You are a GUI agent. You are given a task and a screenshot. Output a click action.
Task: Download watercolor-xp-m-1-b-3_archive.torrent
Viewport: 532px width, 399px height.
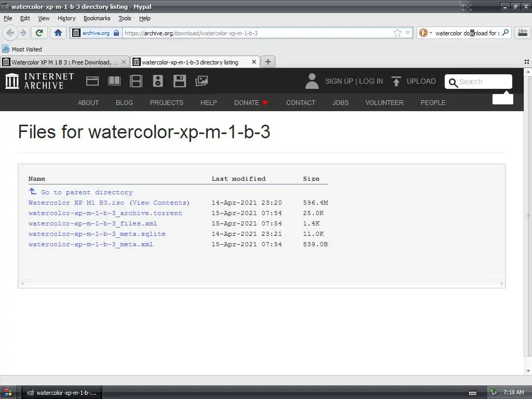pyautogui.click(x=105, y=213)
